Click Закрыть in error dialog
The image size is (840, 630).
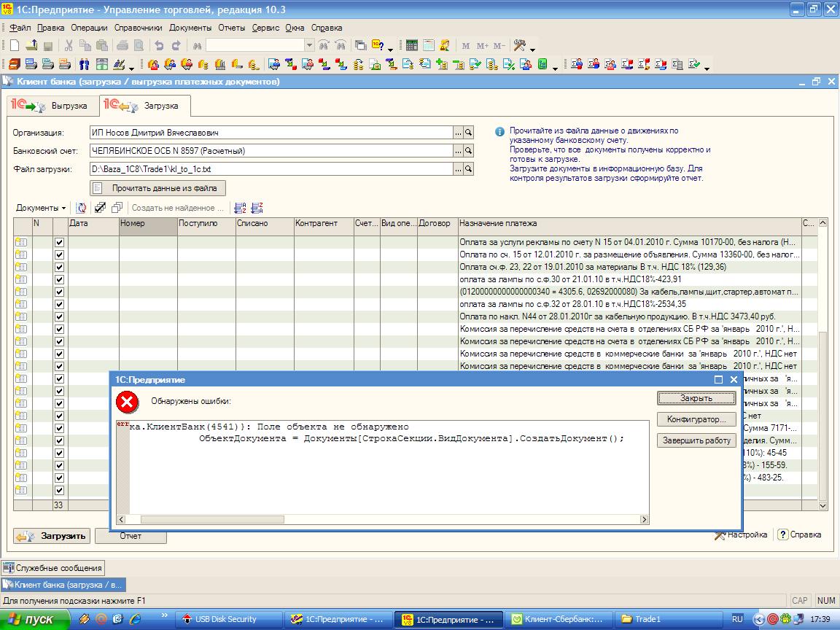point(696,398)
